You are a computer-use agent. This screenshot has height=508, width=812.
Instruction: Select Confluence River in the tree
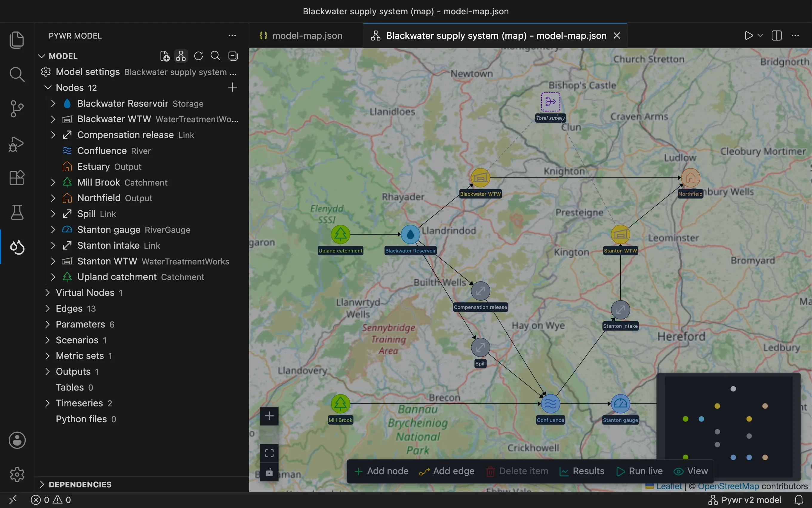coord(141,151)
